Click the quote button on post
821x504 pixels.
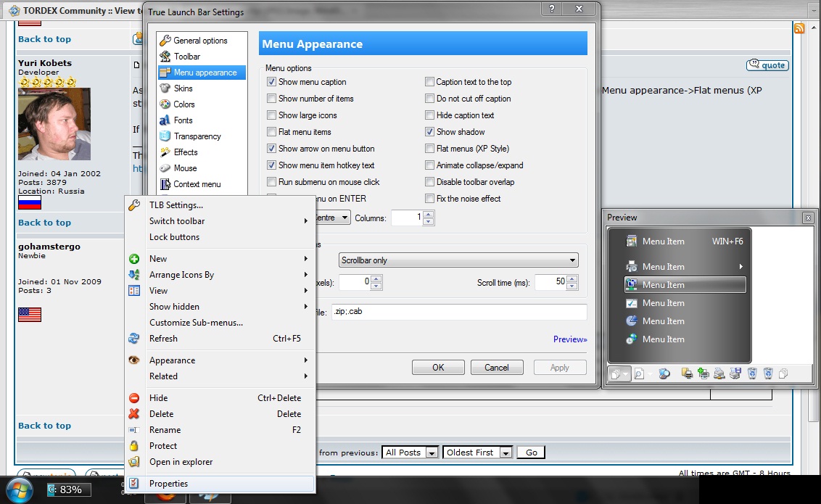click(x=767, y=65)
